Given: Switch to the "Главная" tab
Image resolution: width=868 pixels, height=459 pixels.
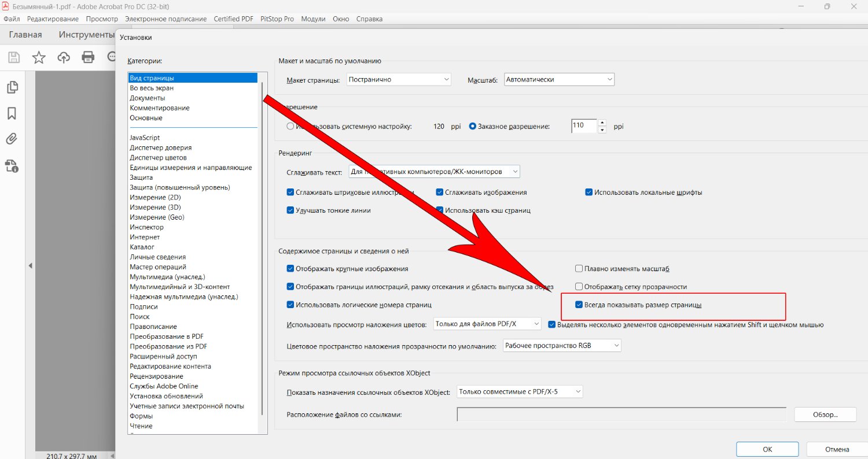Looking at the screenshot, I should tap(25, 35).
